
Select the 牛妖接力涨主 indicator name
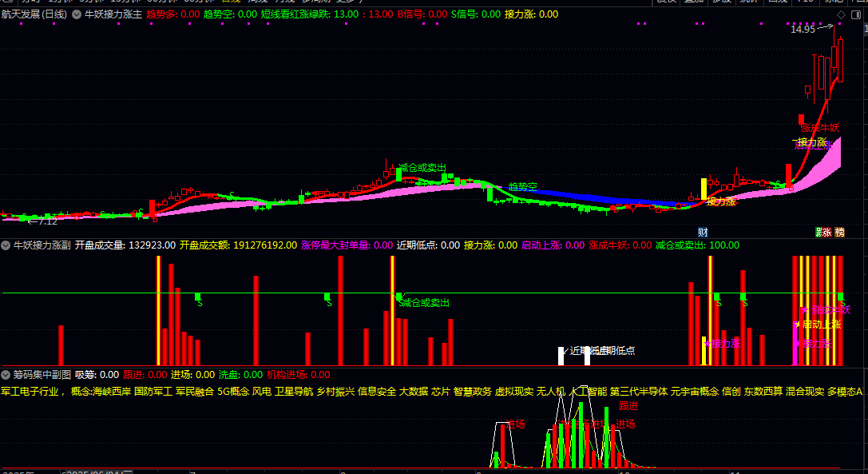click(113, 14)
